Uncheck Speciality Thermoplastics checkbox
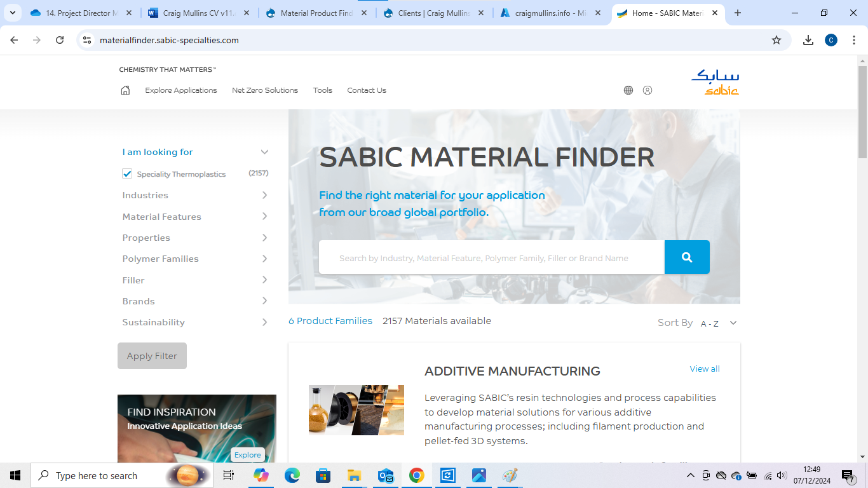This screenshot has width=868, height=488. pos(127,173)
